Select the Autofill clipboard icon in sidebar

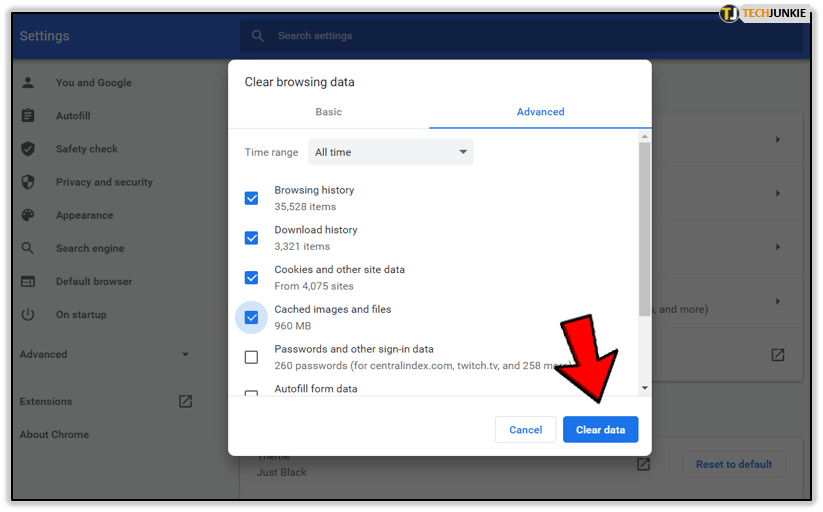(x=28, y=116)
